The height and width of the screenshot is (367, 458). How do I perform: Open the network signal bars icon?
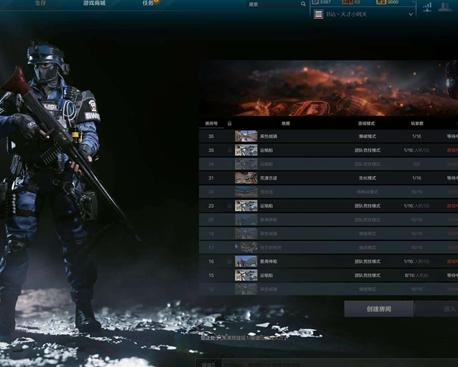coord(427,7)
